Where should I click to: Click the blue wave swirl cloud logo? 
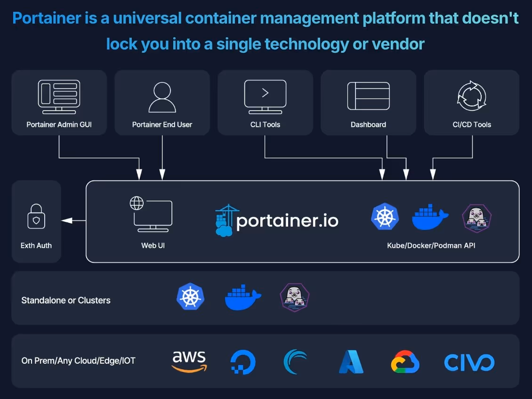(x=295, y=362)
